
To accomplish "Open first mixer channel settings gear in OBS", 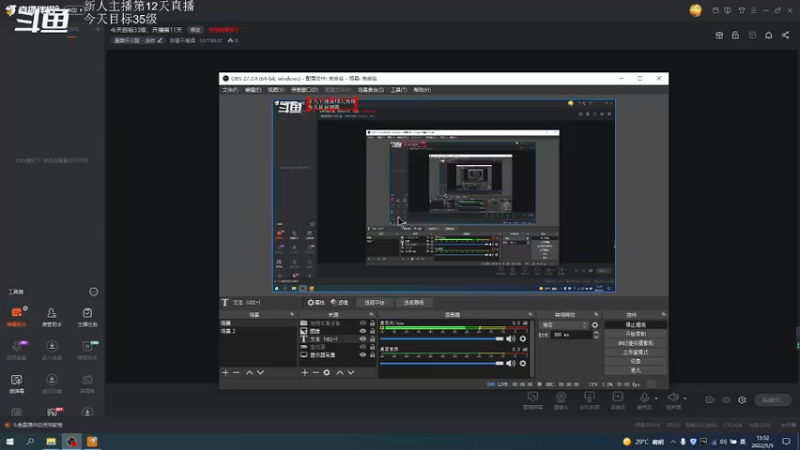I will pos(522,339).
